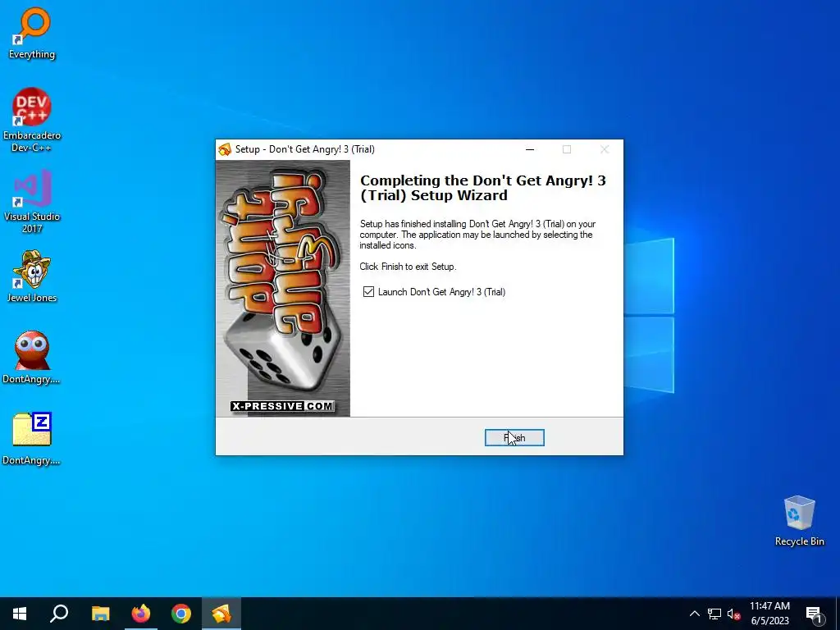Click the muted volume tray icon

coord(733,614)
